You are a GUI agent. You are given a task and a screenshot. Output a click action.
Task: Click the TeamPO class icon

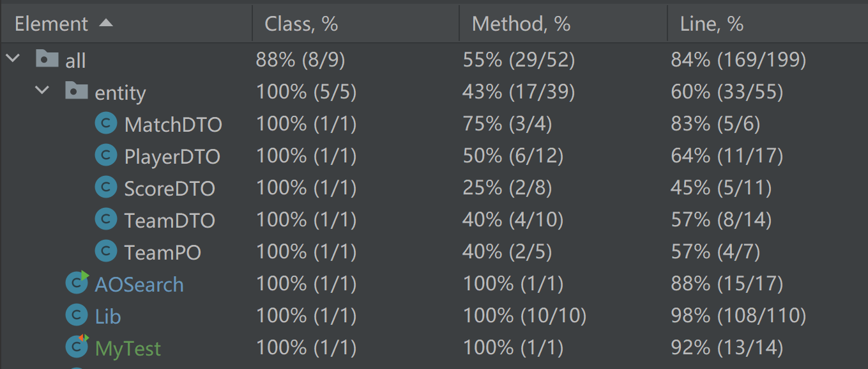click(x=105, y=251)
